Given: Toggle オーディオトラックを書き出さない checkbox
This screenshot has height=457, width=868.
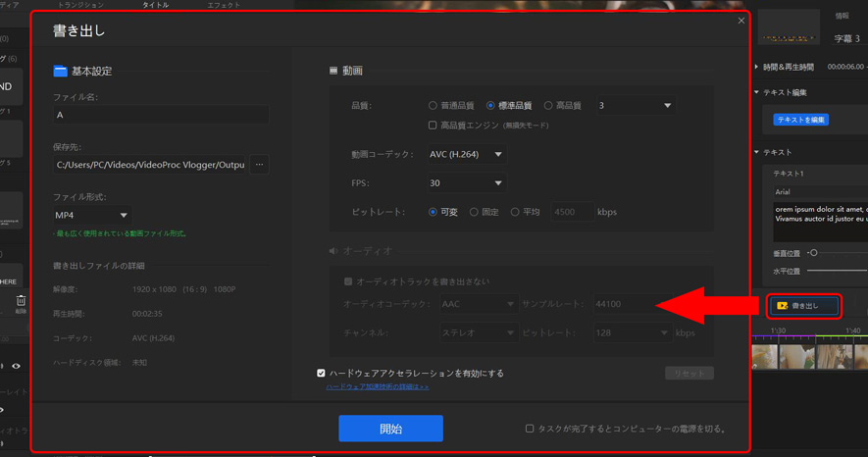Looking at the screenshot, I should pos(348,281).
